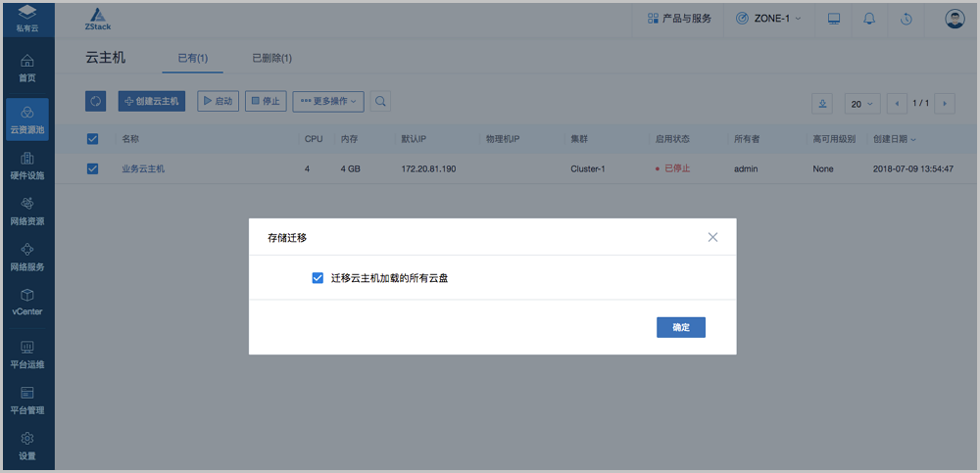The image size is (980, 473).
Task: Open the page size 20 dropdown
Action: [862, 103]
